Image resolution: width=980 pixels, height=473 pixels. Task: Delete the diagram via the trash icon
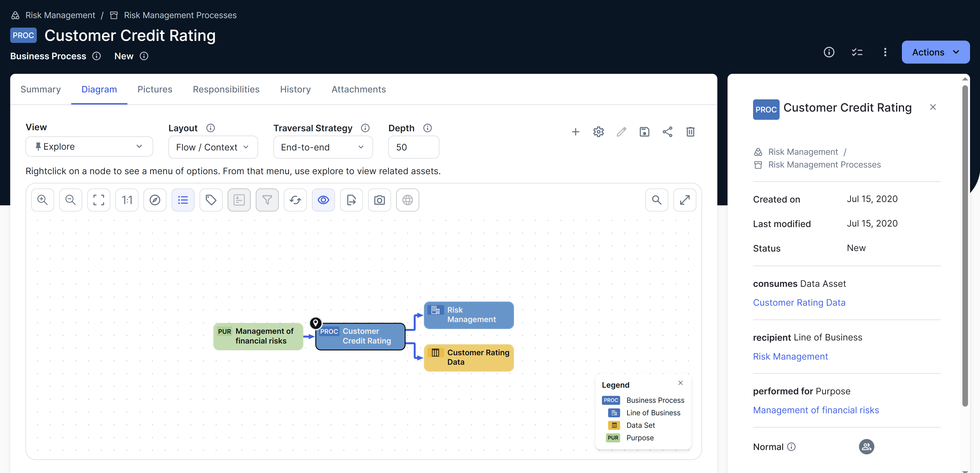point(691,132)
